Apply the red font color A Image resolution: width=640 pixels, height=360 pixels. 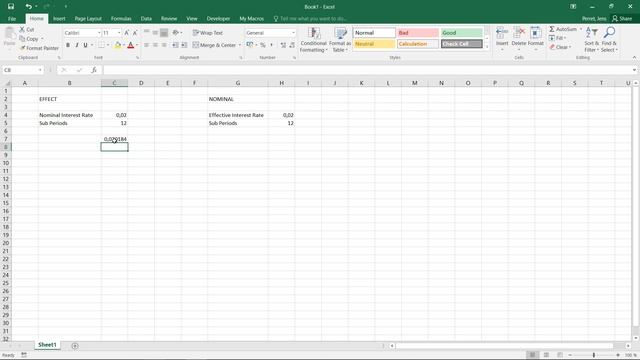coord(131,45)
